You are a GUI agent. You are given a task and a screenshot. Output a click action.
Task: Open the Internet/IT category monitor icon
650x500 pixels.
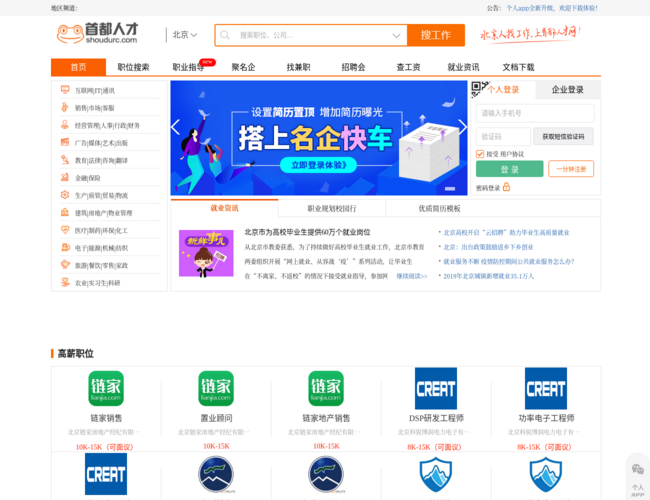point(65,90)
